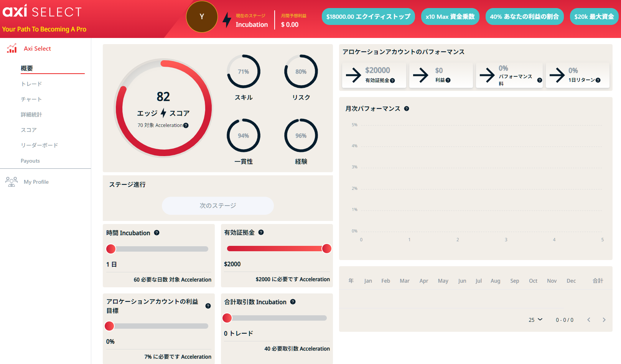Click the 7% に必要です Acceleration text

coord(178,357)
